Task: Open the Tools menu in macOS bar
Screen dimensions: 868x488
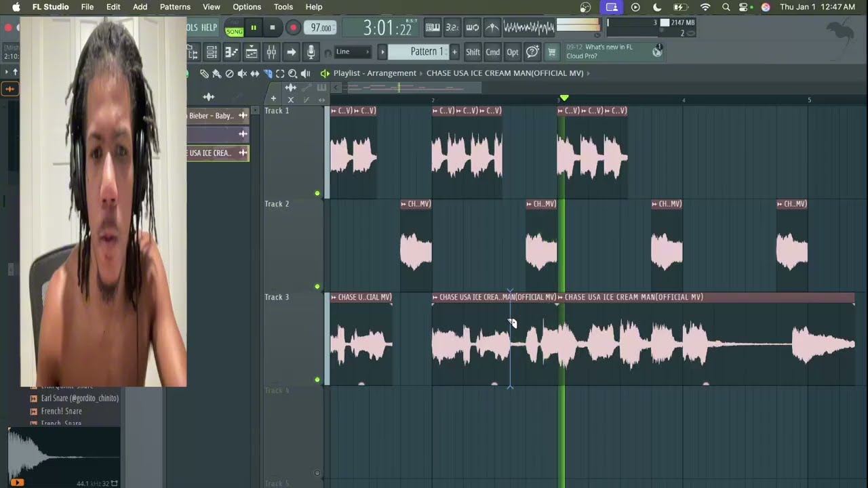Action: pos(283,7)
